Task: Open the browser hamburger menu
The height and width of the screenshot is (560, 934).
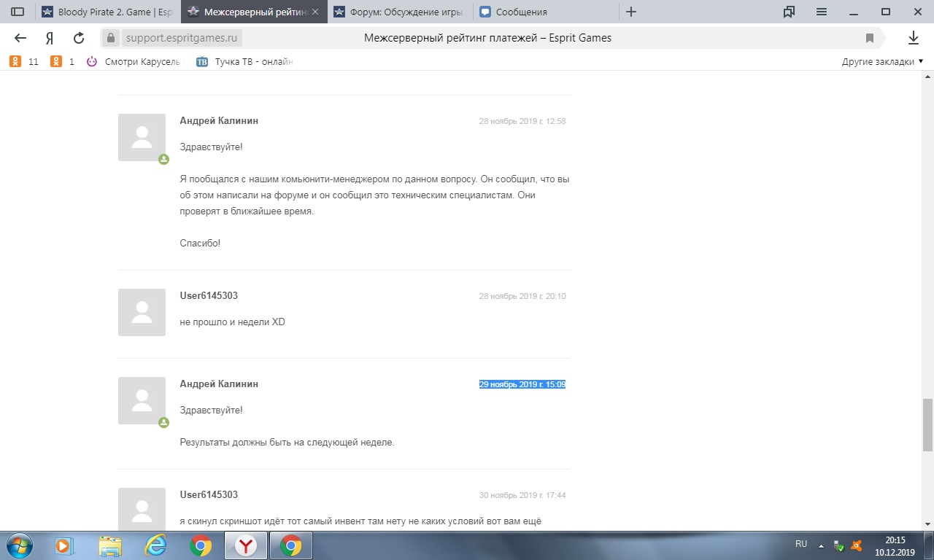Action: 822,12
